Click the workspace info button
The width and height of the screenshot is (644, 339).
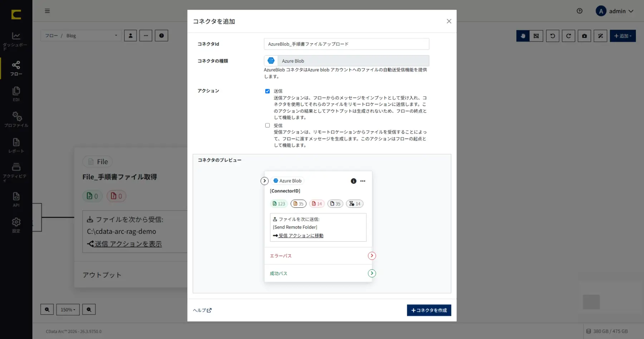[162, 35]
